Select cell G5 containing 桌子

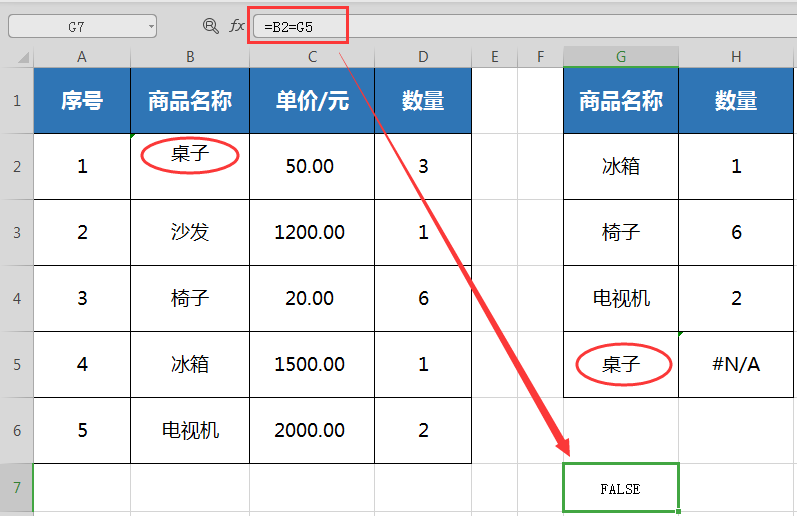[x=621, y=365]
